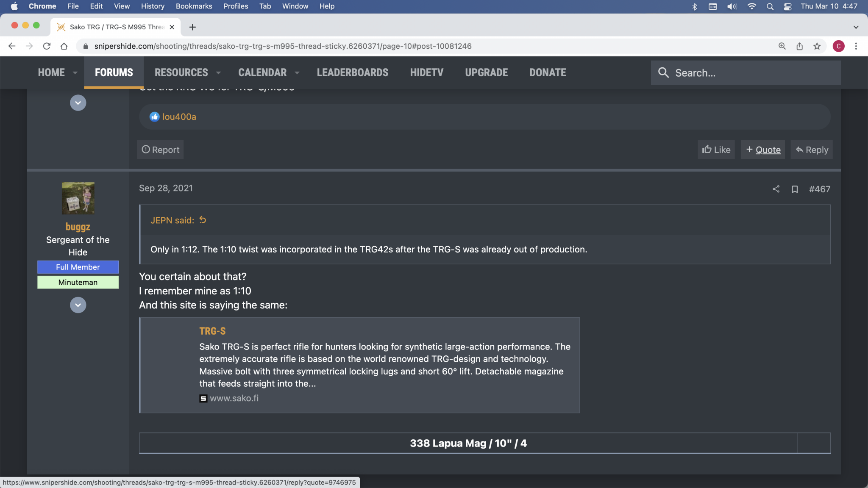Expand HOME navigation dropdown arrow
The image size is (868, 488).
click(x=75, y=73)
